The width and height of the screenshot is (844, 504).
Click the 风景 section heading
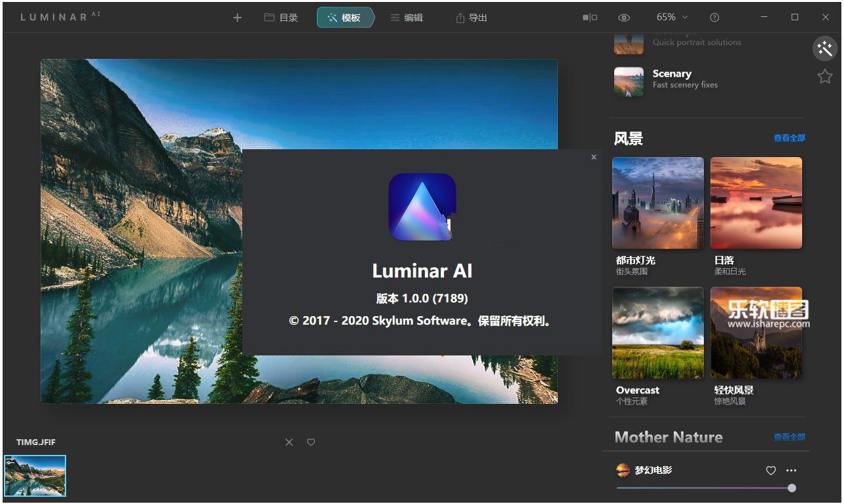pos(629,139)
